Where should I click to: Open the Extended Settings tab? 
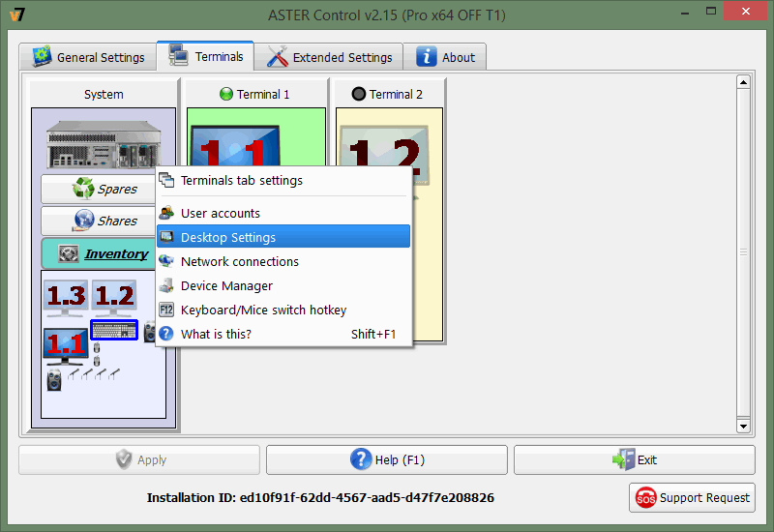click(x=329, y=57)
